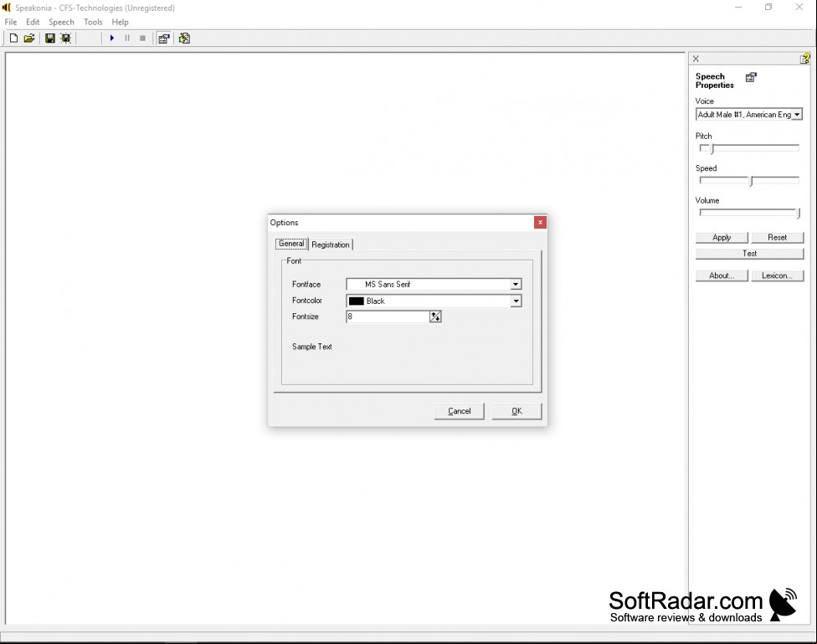Open the Help menu
Screen dimensions: 817x644
(120, 22)
